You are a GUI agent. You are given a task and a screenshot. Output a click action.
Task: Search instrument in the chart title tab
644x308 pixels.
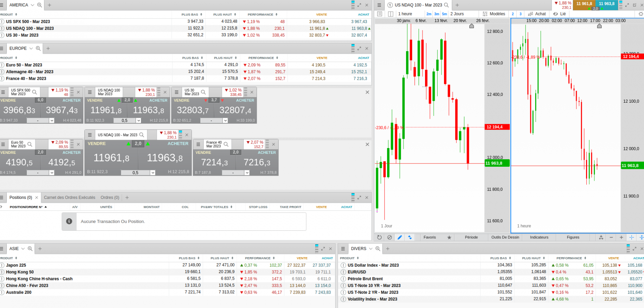[446, 5]
